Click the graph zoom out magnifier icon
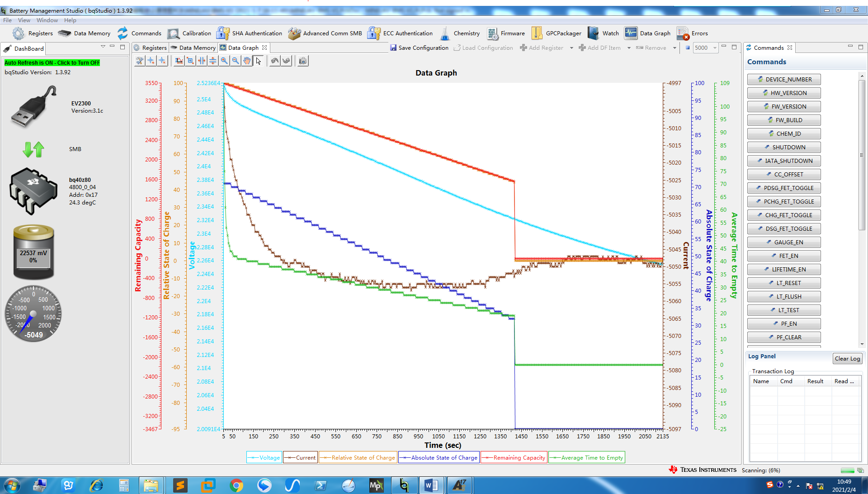Screen dimensions: 868x494 (236, 61)
